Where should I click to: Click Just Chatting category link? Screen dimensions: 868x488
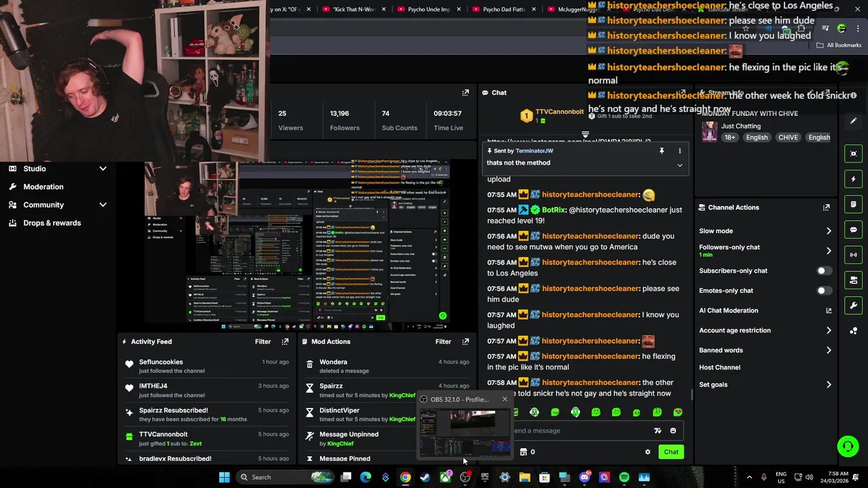pos(741,126)
